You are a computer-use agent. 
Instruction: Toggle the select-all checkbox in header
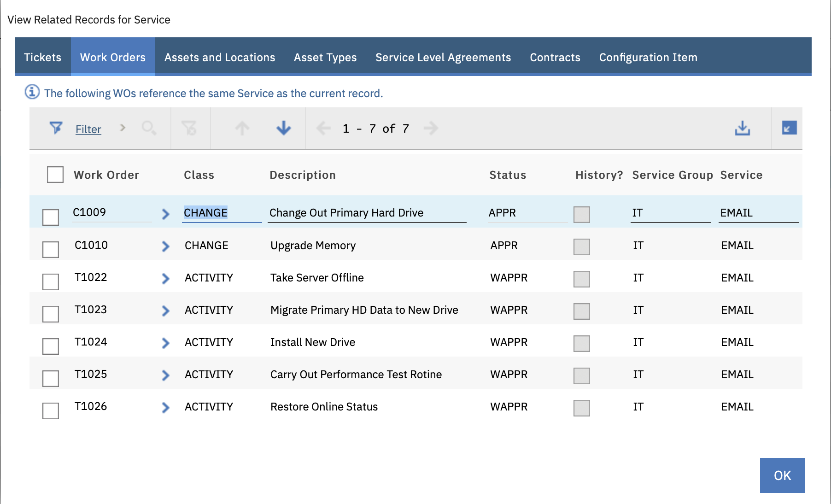55,175
